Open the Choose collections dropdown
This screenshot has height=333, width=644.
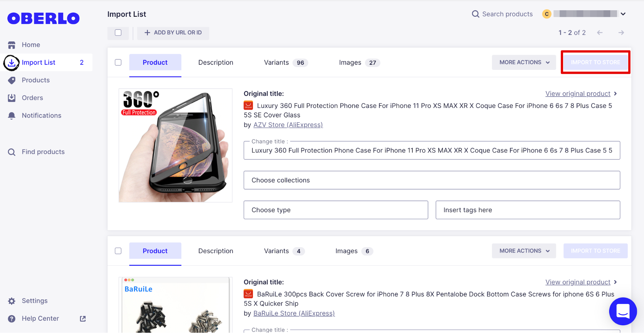tap(432, 180)
